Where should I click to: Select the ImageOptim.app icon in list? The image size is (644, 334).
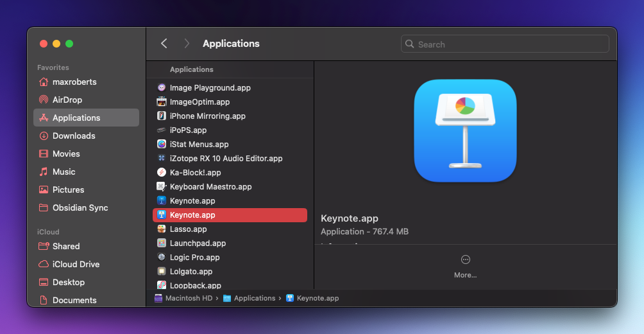tap(162, 102)
